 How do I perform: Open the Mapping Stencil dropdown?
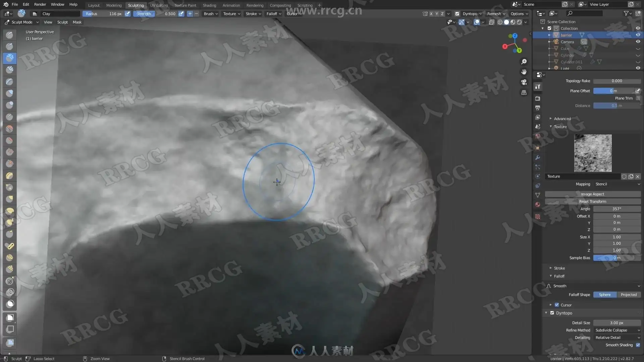(x=617, y=184)
